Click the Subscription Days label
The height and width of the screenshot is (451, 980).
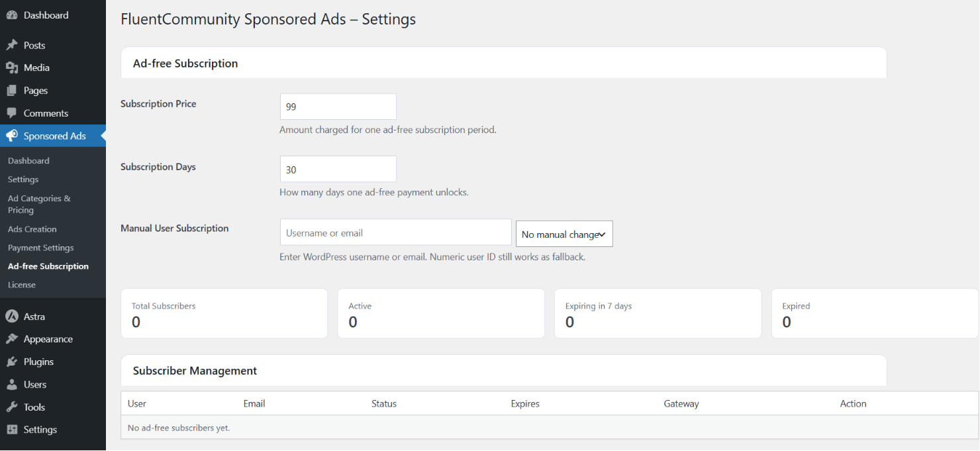tap(158, 167)
